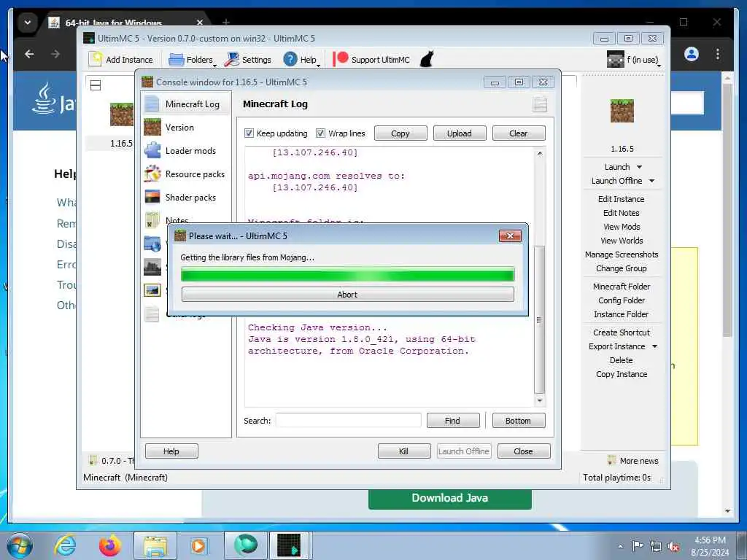Click the log scroll up arrow
This screenshot has height=560, width=747.
(x=539, y=153)
